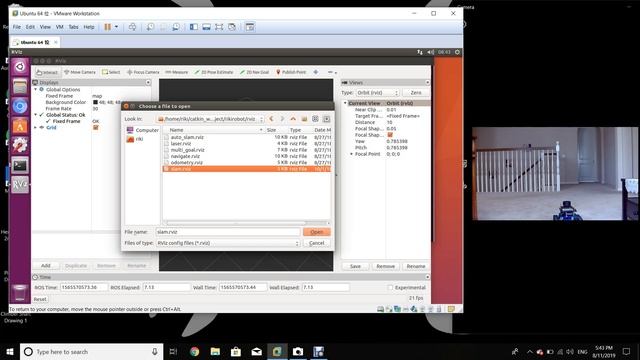Expand Focal Point property
The width and height of the screenshot is (640, 360).
coord(351,154)
